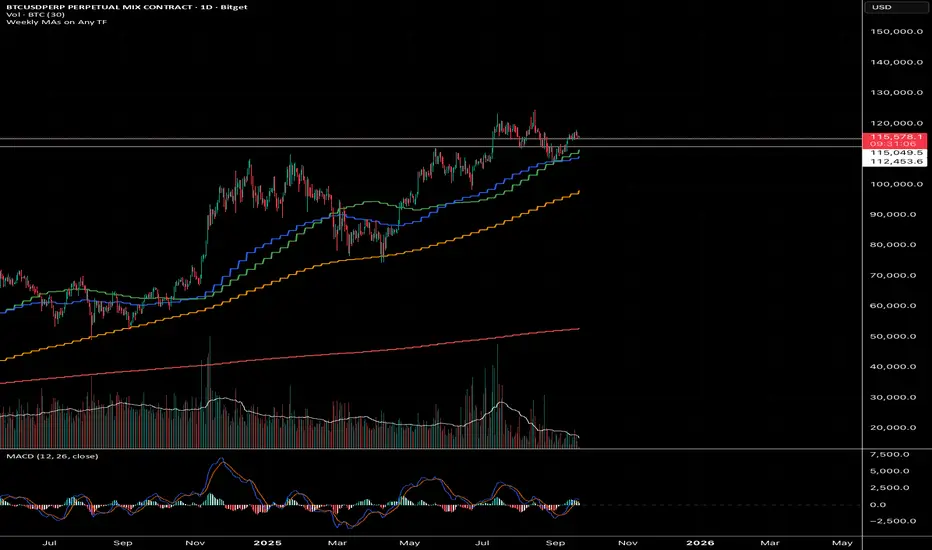Click the 100,000.0 price scale value

[896, 184]
